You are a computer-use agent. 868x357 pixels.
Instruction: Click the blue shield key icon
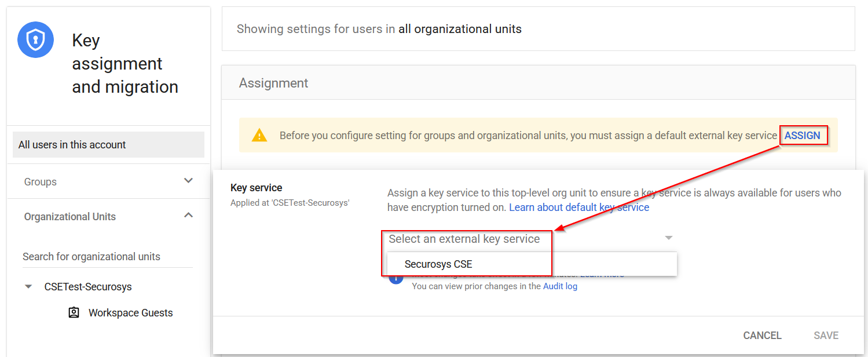(x=36, y=40)
